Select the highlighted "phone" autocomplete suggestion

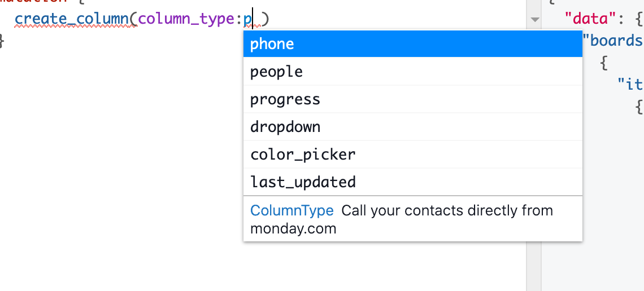coord(413,44)
